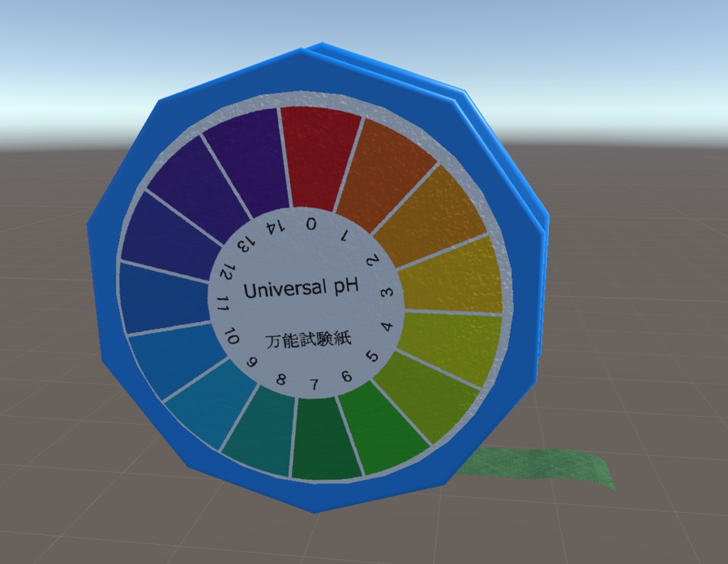This screenshot has height=564, width=728.
Task: Pick the deep blue pH 11 segment
Action: pyautogui.click(x=165, y=299)
